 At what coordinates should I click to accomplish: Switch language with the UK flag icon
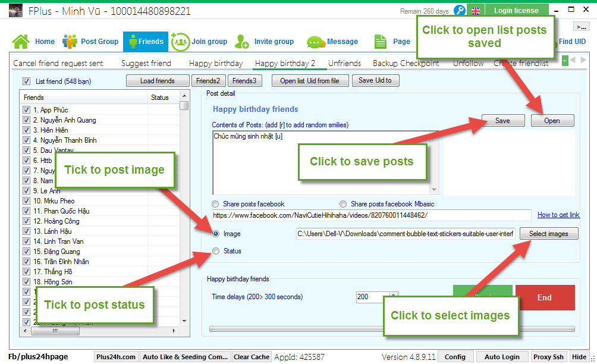[476, 11]
